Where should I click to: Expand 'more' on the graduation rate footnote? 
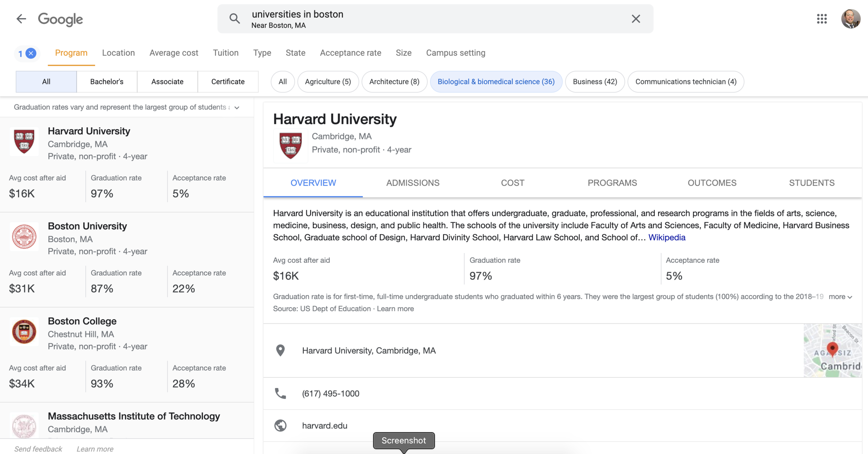840,297
